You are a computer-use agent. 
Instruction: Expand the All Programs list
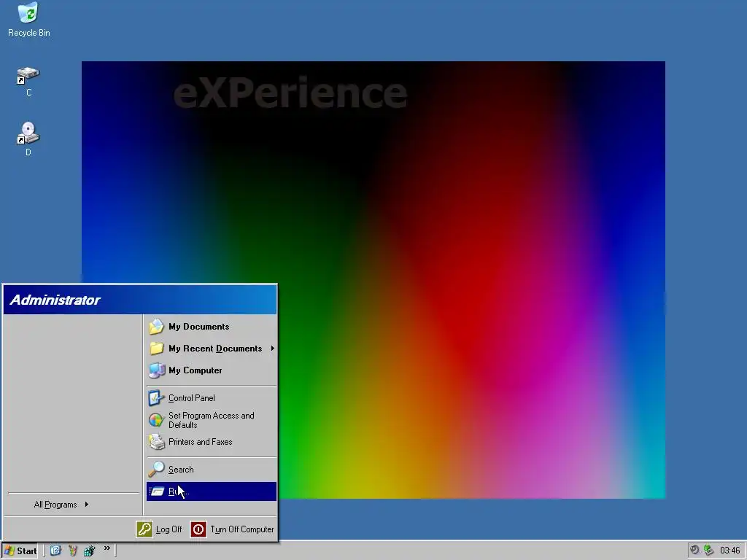pos(61,505)
